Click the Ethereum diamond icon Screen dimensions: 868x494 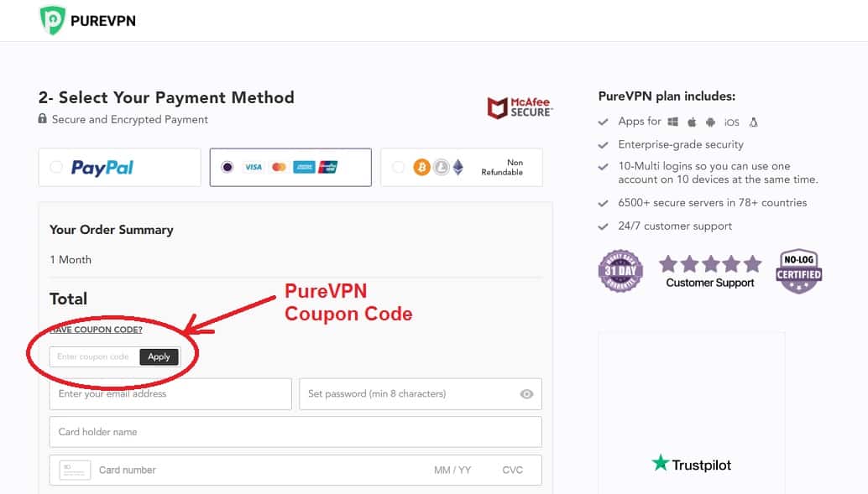(x=458, y=167)
